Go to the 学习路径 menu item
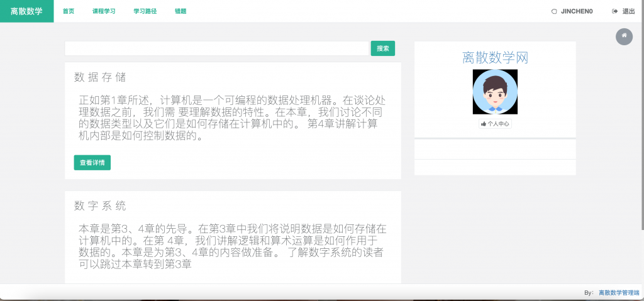This screenshot has height=301, width=644. 145,11
